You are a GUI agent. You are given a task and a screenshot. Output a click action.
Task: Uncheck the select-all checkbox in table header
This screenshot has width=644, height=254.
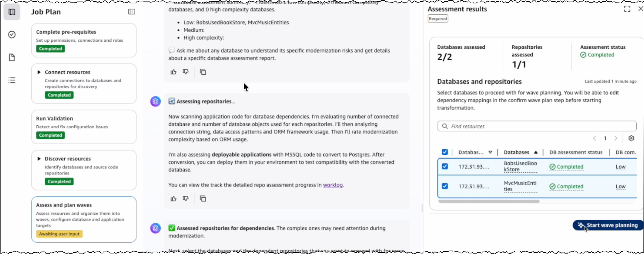tap(444, 152)
